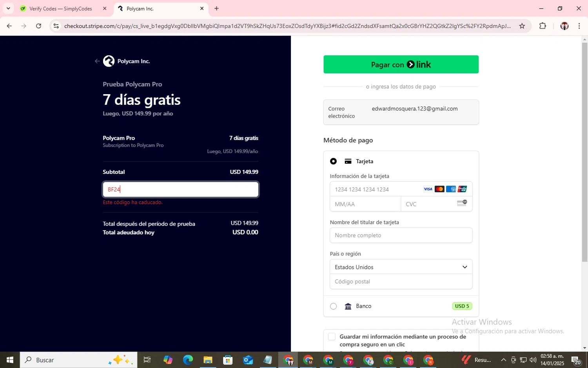The image size is (588, 368).
Task: Open a new browser tab
Action: (x=216, y=8)
